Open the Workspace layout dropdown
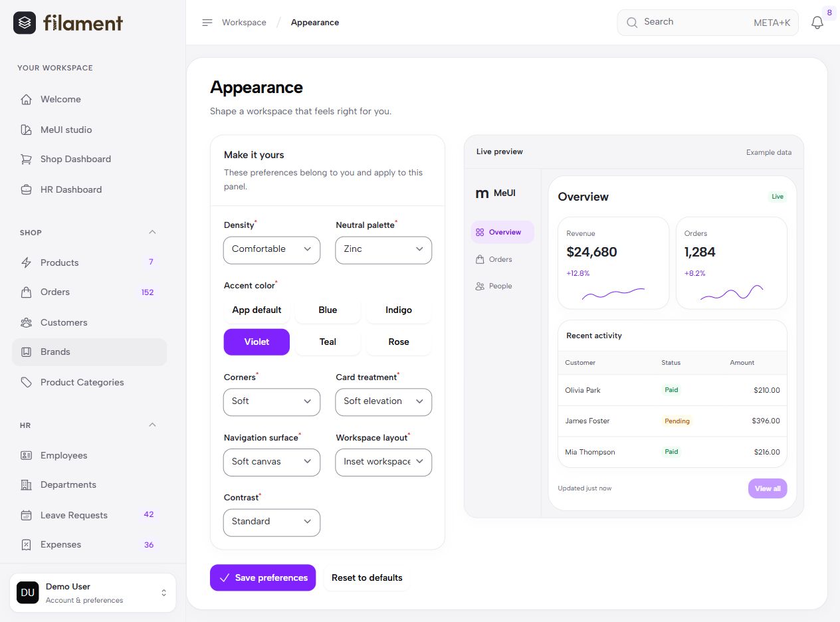The width and height of the screenshot is (840, 622). click(383, 463)
